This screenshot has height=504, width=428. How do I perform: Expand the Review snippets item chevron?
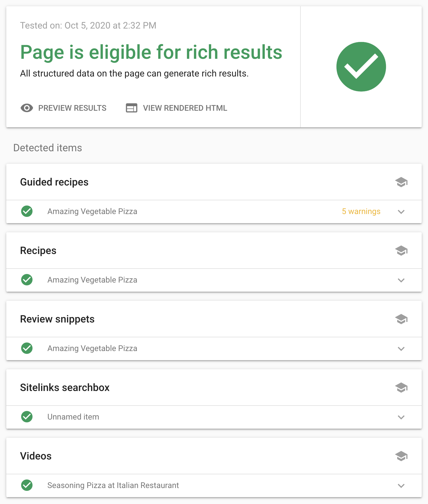pyautogui.click(x=401, y=349)
